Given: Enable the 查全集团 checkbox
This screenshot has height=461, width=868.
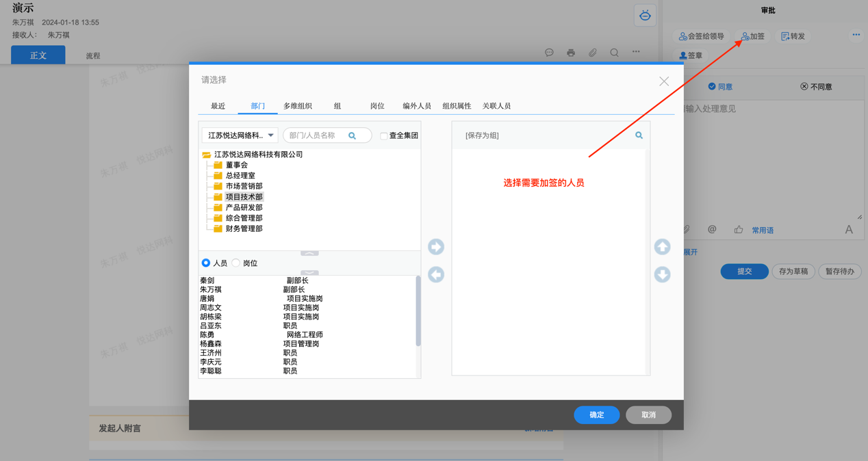Looking at the screenshot, I should click(384, 135).
